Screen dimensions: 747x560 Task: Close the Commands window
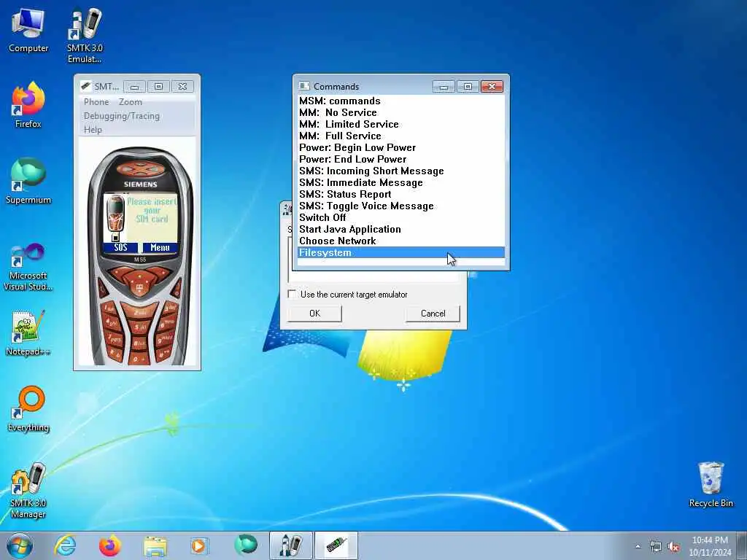[x=492, y=86]
